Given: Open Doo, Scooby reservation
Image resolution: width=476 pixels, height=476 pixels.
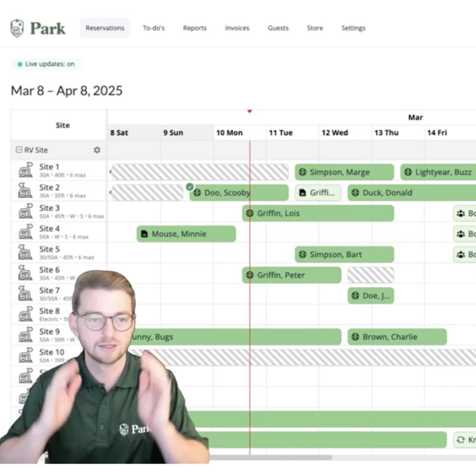Looking at the screenshot, I should coord(239,193).
